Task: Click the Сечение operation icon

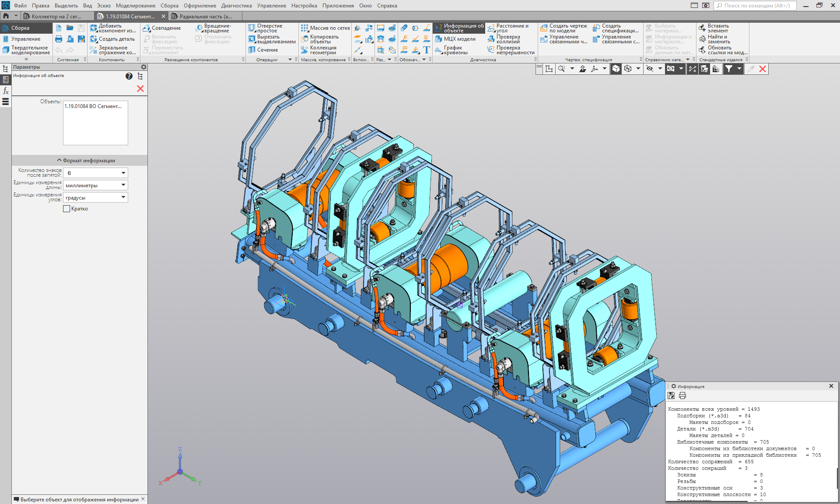Action: [x=252, y=50]
